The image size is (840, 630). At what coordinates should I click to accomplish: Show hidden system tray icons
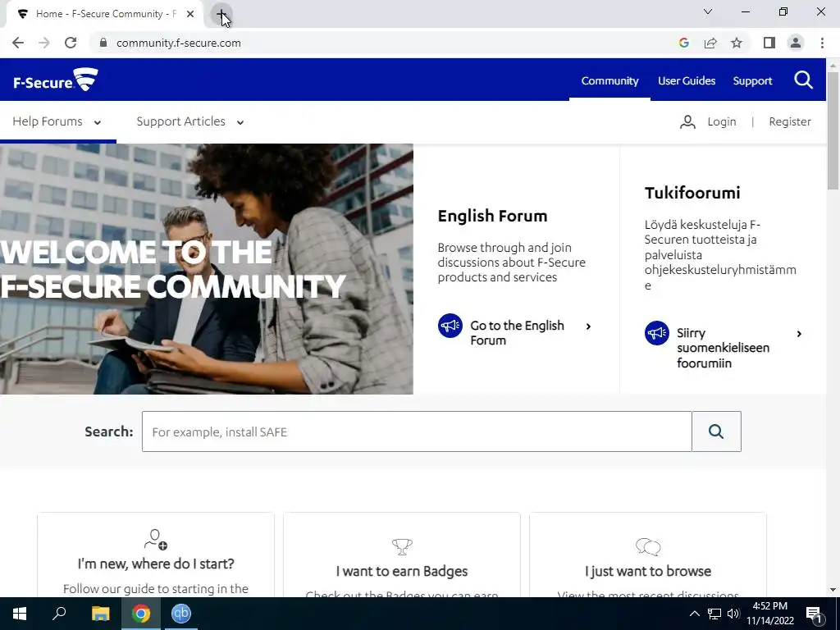(x=694, y=614)
